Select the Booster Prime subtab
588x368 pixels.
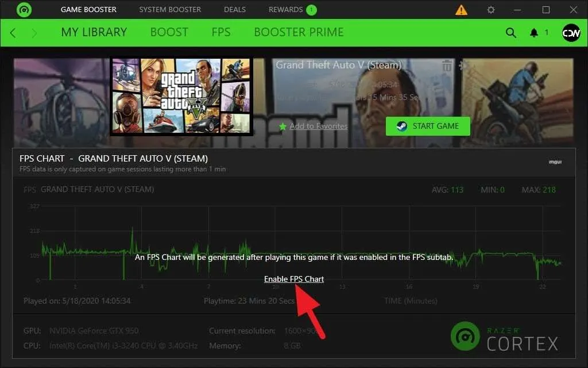tap(299, 32)
